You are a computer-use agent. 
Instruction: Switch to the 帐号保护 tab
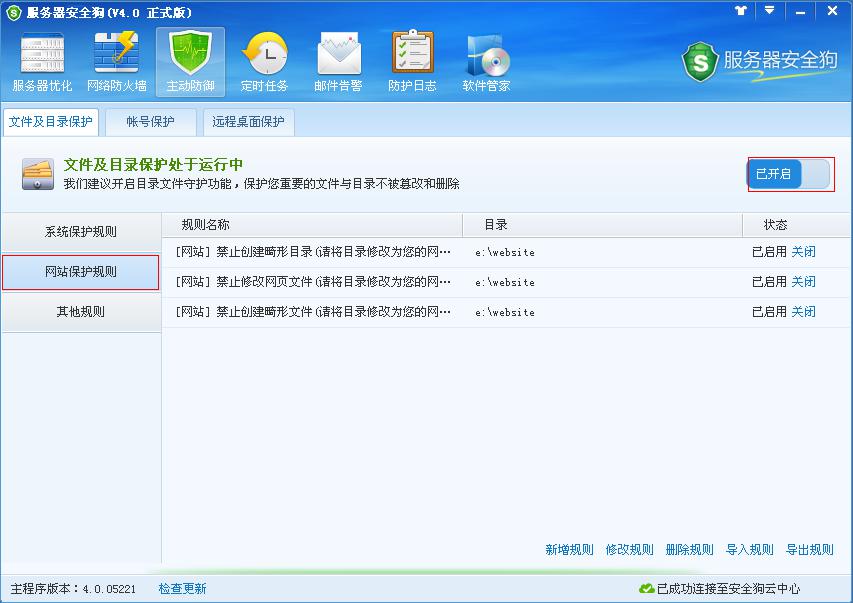click(x=150, y=122)
